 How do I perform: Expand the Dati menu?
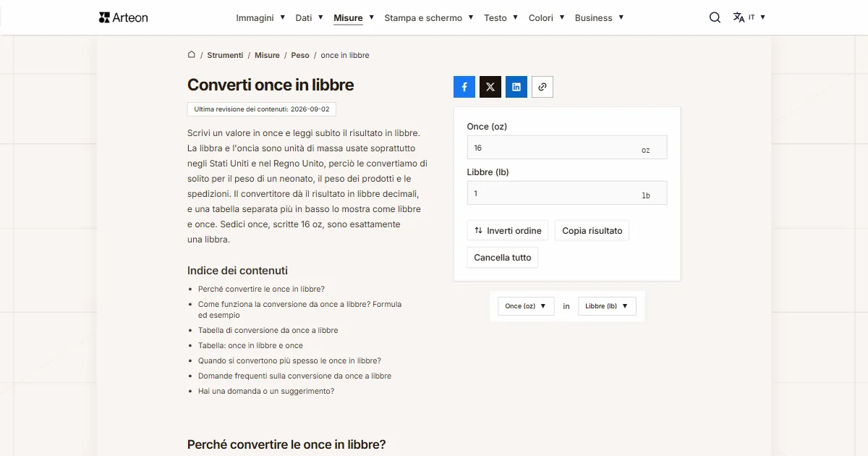click(x=310, y=17)
